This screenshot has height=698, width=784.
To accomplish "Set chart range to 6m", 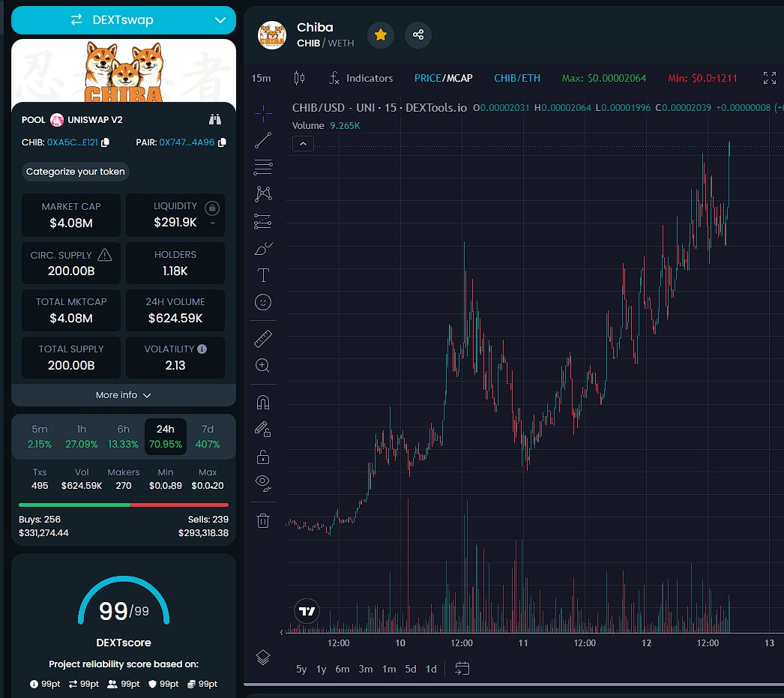I will point(343,669).
